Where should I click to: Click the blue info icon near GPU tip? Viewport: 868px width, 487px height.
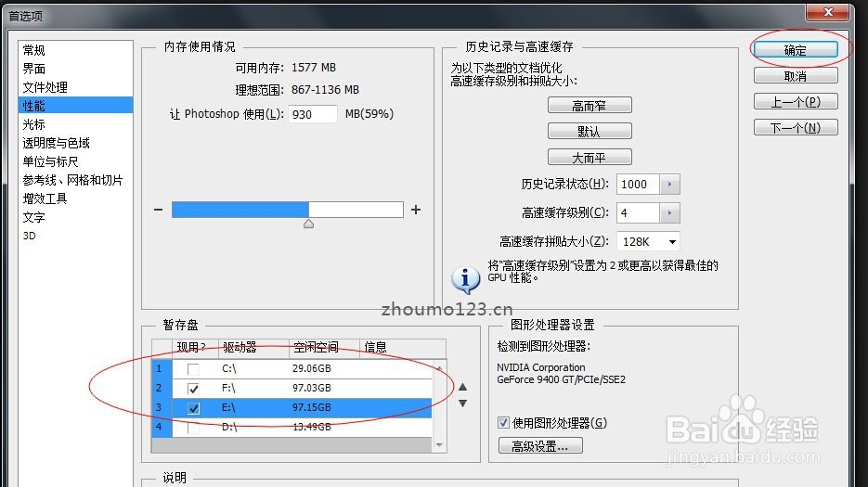tap(465, 279)
